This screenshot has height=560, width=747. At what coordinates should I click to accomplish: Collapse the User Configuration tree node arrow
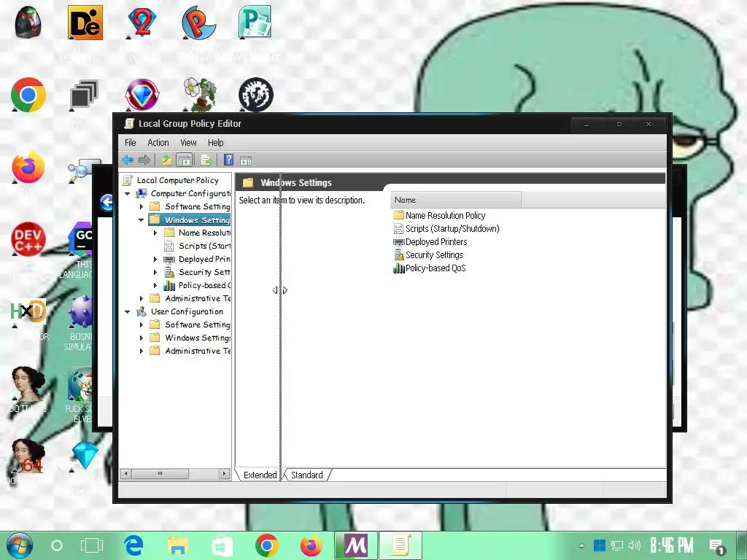(x=127, y=311)
